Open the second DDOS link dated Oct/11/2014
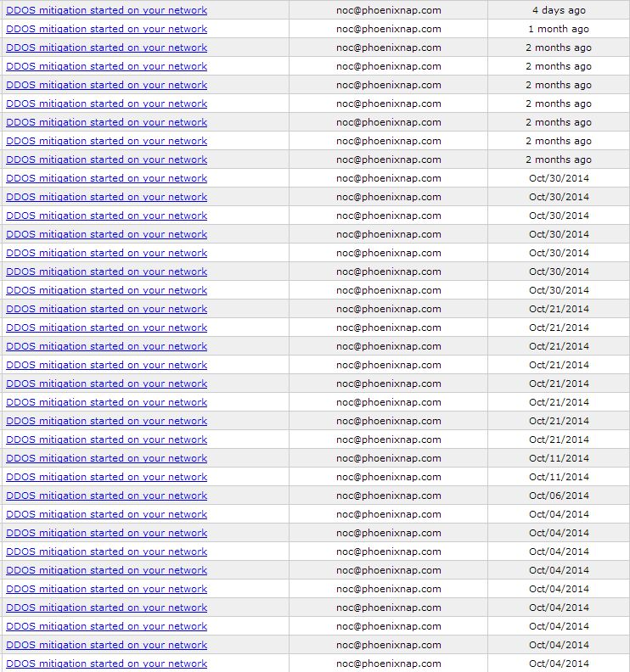 [106, 477]
